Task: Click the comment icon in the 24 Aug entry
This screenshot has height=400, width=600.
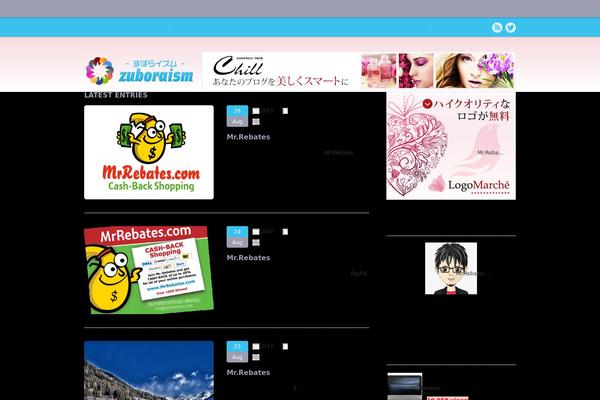Action: pos(285,232)
